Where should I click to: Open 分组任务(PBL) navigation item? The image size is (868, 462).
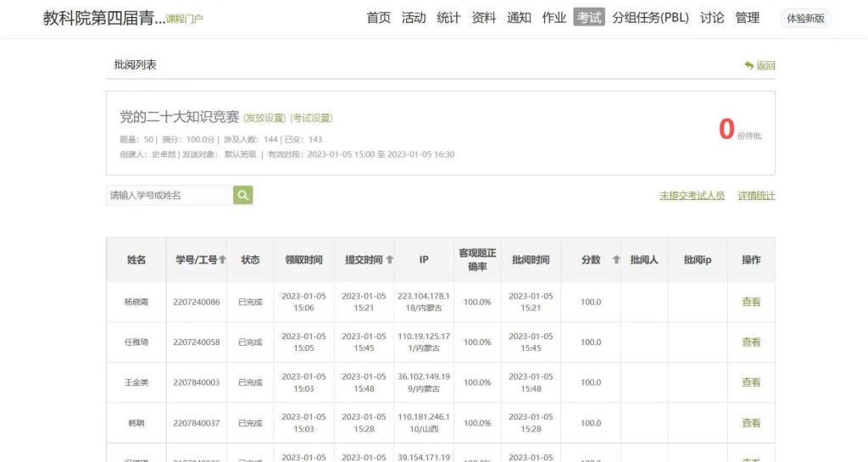(651, 18)
